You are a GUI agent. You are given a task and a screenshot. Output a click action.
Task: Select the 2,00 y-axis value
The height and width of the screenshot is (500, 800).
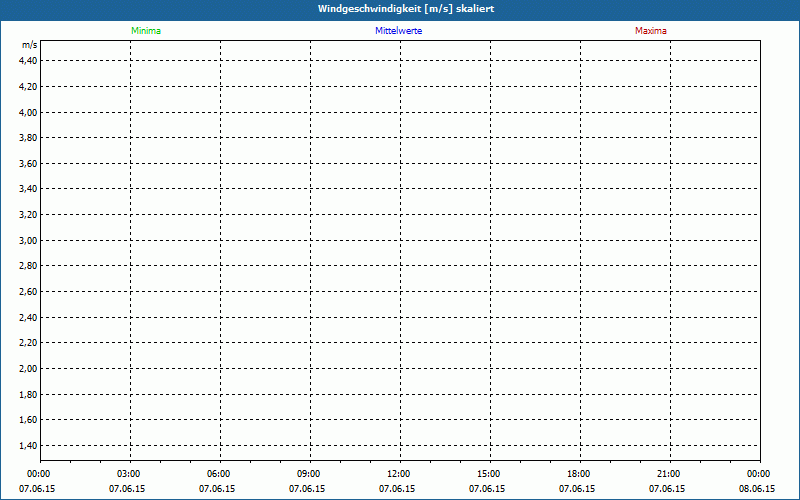[29, 368]
